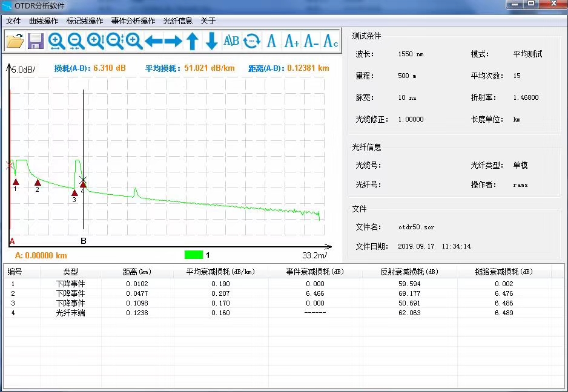This screenshot has height=392, width=568.
Task: Click the 距离(km) column header
Action: click(x=137, y=272)
